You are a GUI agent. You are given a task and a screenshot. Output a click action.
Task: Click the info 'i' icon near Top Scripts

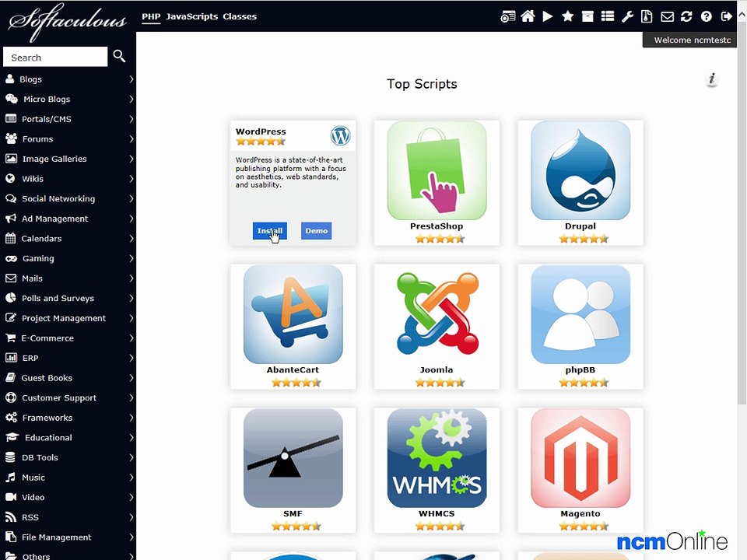[712, 79]
